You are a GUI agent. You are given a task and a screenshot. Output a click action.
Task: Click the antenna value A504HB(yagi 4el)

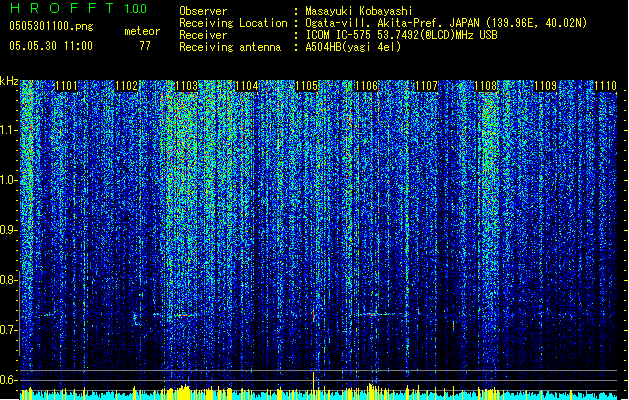point(353,47)
